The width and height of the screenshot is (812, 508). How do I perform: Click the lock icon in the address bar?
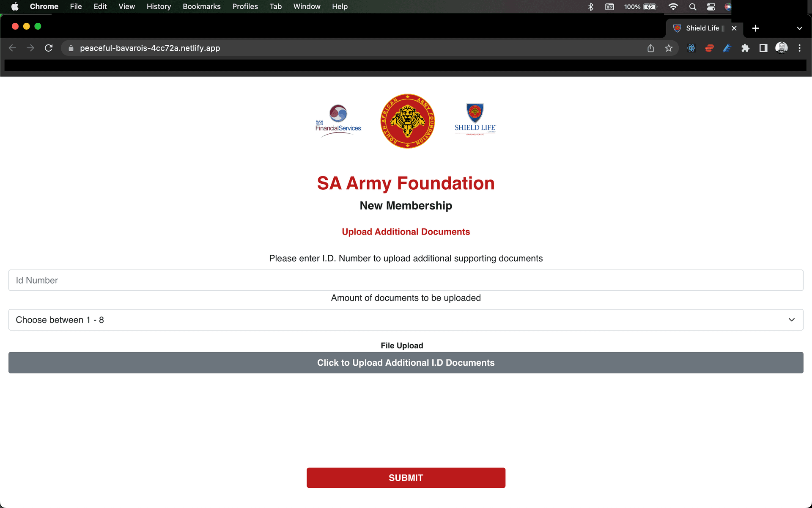71,48
